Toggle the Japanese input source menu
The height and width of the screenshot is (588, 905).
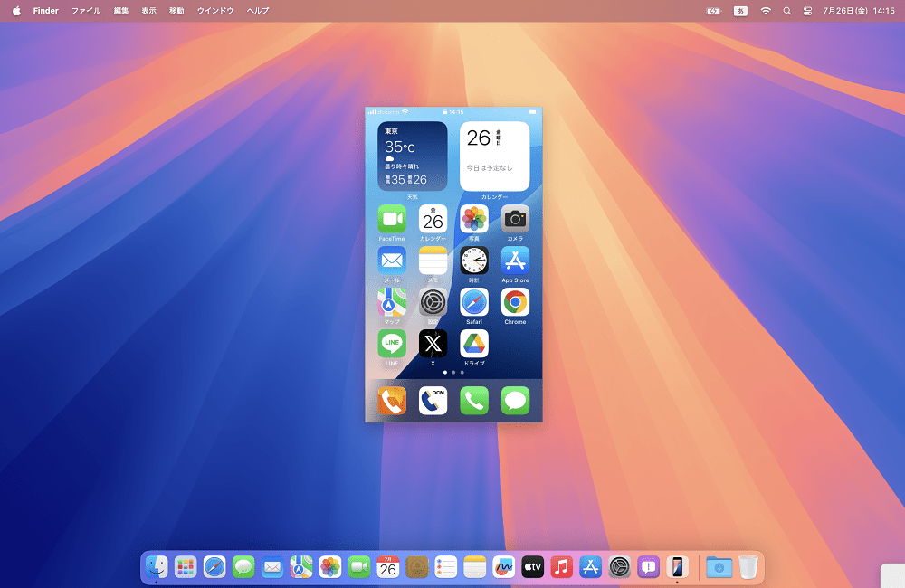click(x=740, y=10)
